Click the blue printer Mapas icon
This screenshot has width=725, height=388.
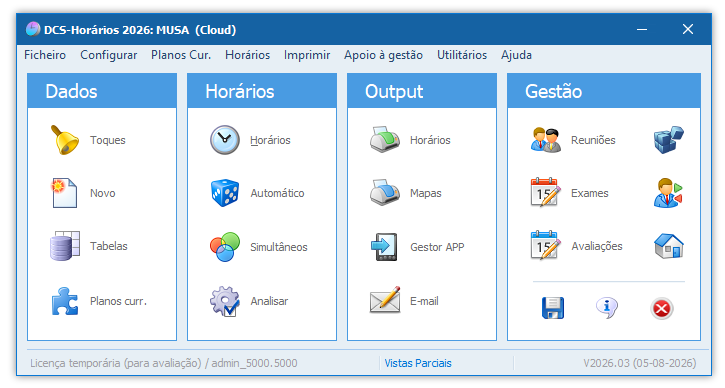(x=385, y=193)
